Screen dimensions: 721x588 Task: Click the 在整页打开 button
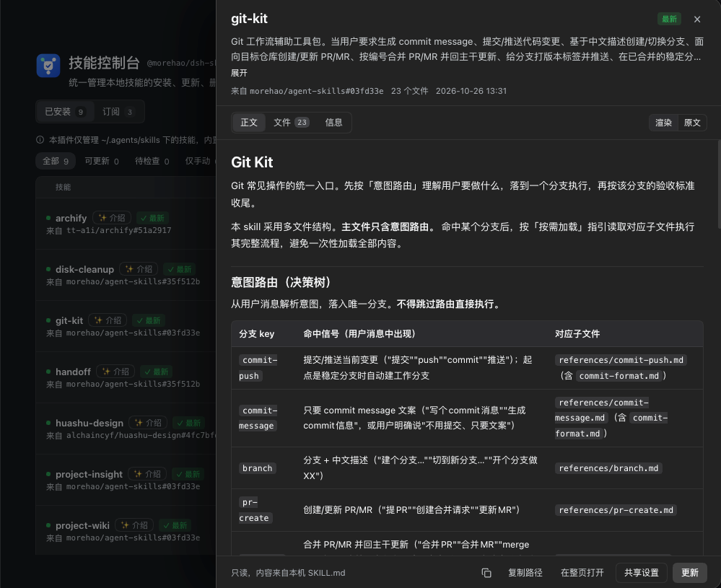[x=582, y=573]
